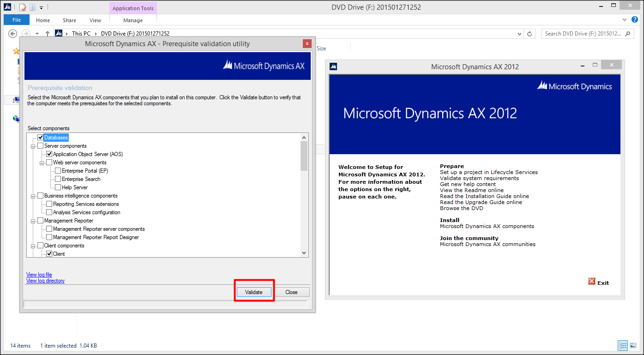This screenshot has height=355, width=644.
Task: Click the Explorer Help question mark icon
Action: (635, 20)
